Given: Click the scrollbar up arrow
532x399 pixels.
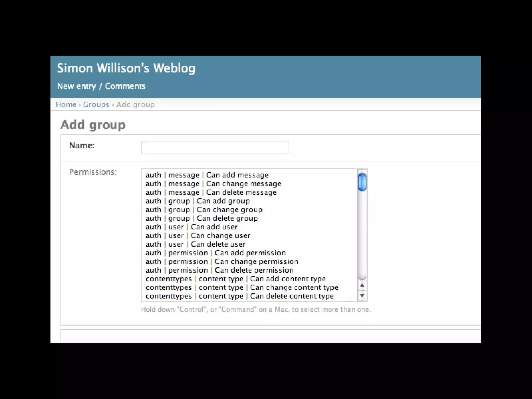Looking at the screenshot, I should click(362, 285).
